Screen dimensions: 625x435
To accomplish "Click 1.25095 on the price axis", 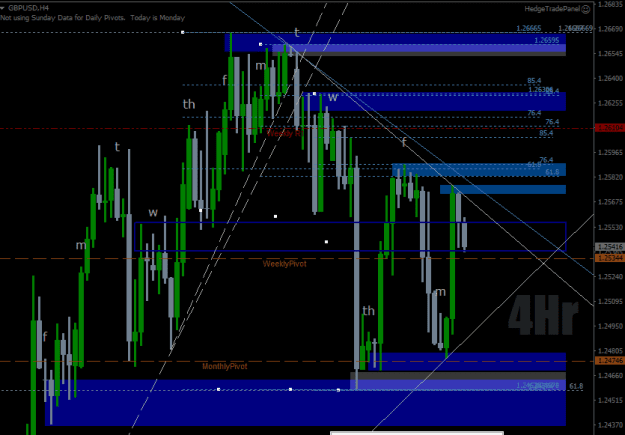I will click(x=610, y=301).
